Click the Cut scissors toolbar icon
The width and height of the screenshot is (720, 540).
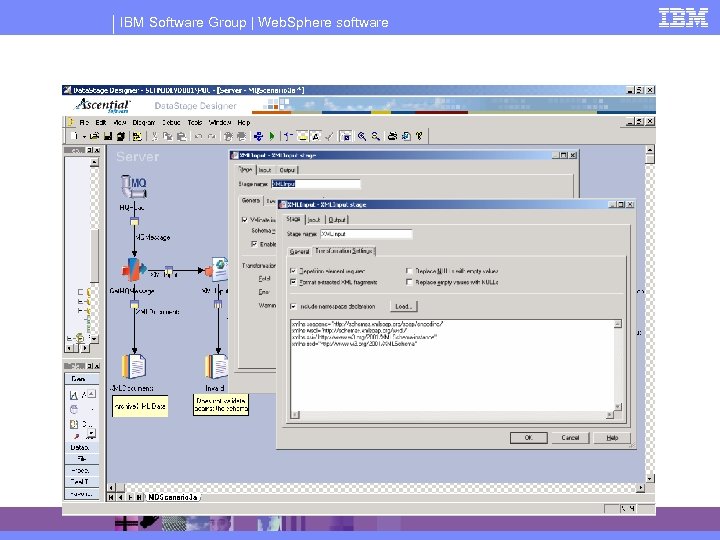(155, 136)
